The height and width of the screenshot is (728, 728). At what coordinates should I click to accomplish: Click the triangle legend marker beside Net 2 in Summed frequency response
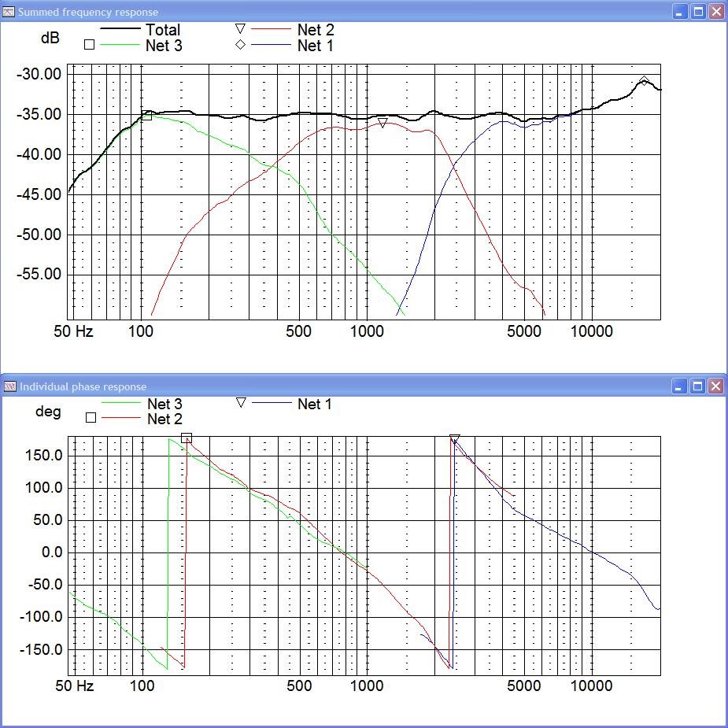pos(241,29)
